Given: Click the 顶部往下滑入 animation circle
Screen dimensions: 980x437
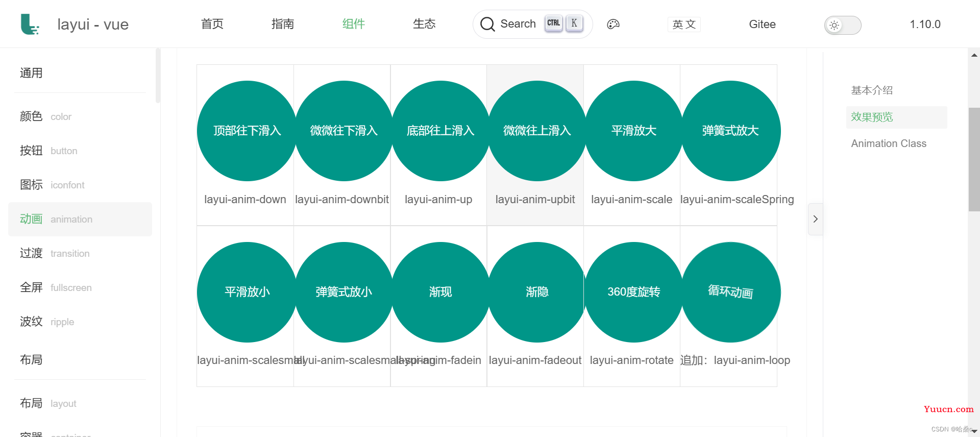Looking at the screenshot, I should click(247, 131).
